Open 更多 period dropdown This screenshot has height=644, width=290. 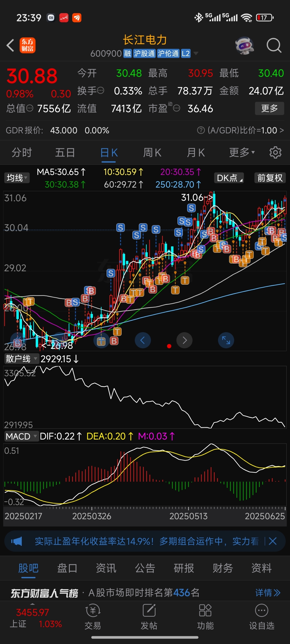(242, 153)
